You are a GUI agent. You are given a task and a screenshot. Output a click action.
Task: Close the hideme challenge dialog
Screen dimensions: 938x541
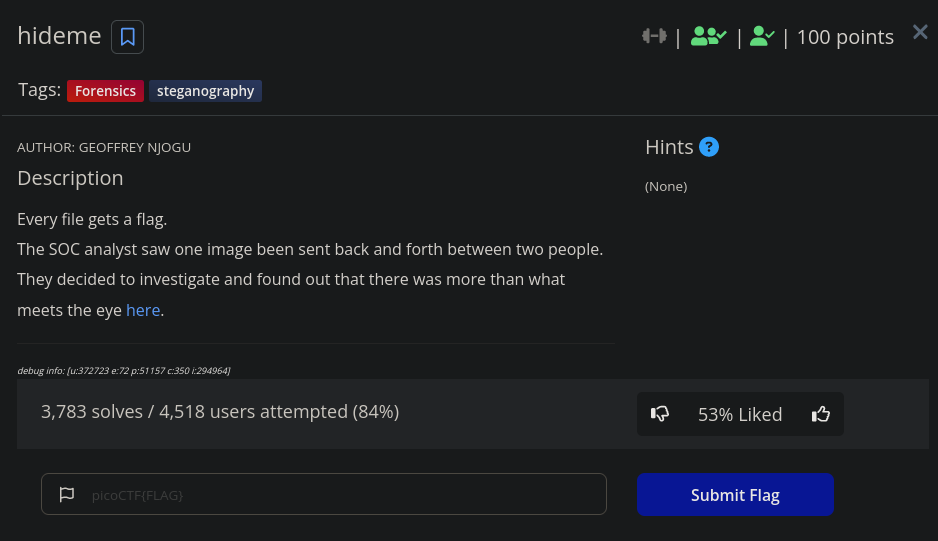click(920, 32)
